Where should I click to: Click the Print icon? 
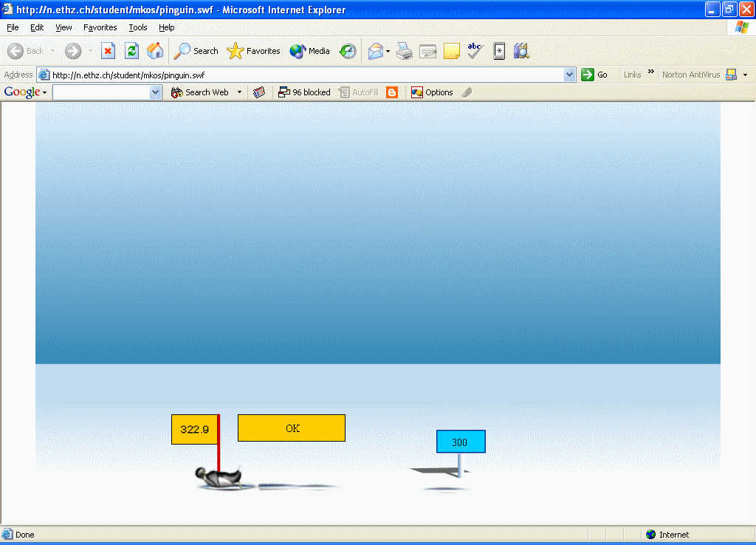pos(404,51)
